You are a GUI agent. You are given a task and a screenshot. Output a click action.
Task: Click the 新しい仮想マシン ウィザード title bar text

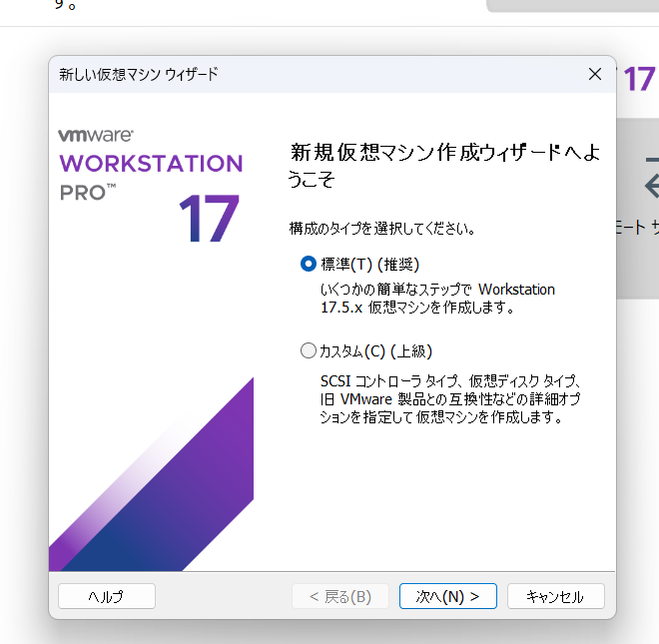(138, 74)
